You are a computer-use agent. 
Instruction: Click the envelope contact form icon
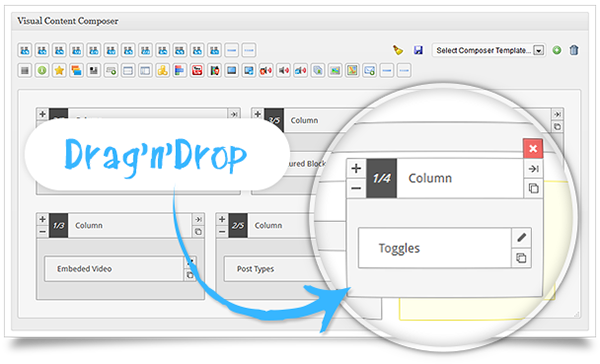370,70
